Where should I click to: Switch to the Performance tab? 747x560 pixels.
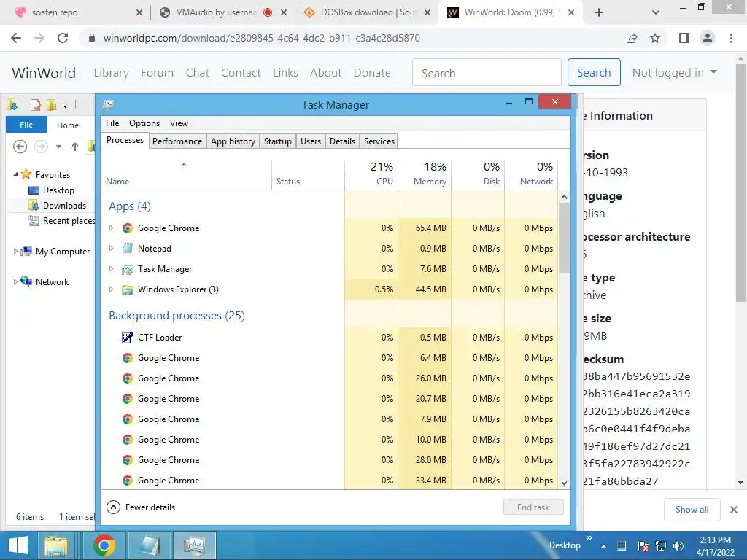(177, 141)
